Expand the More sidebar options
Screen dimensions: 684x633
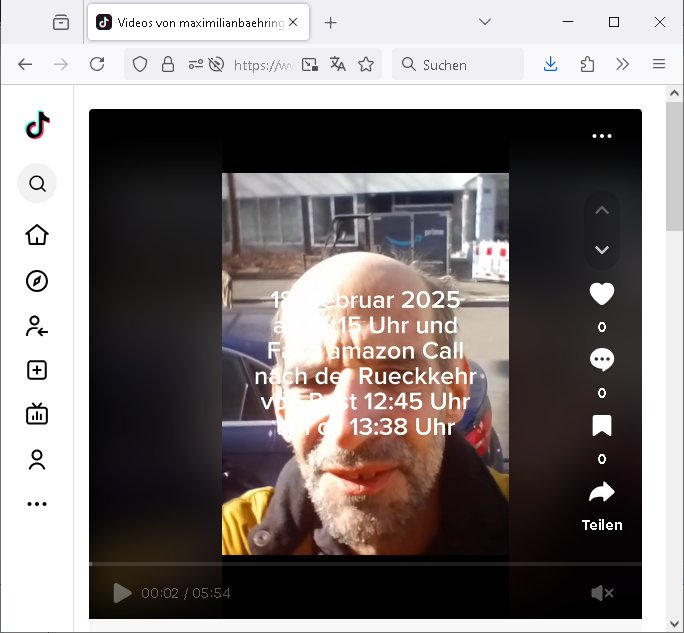[x=37, y=504]
